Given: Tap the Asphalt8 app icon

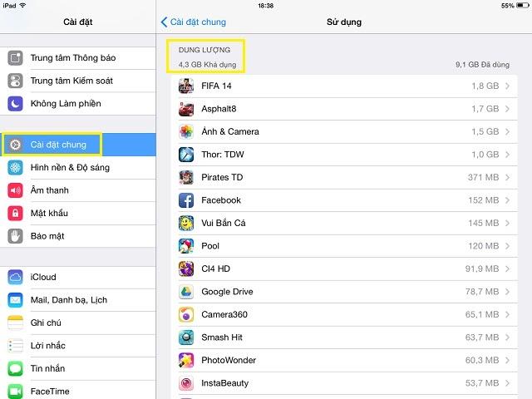Looking at the screenshot, I should pyautogui.click(x=186, y=109).
